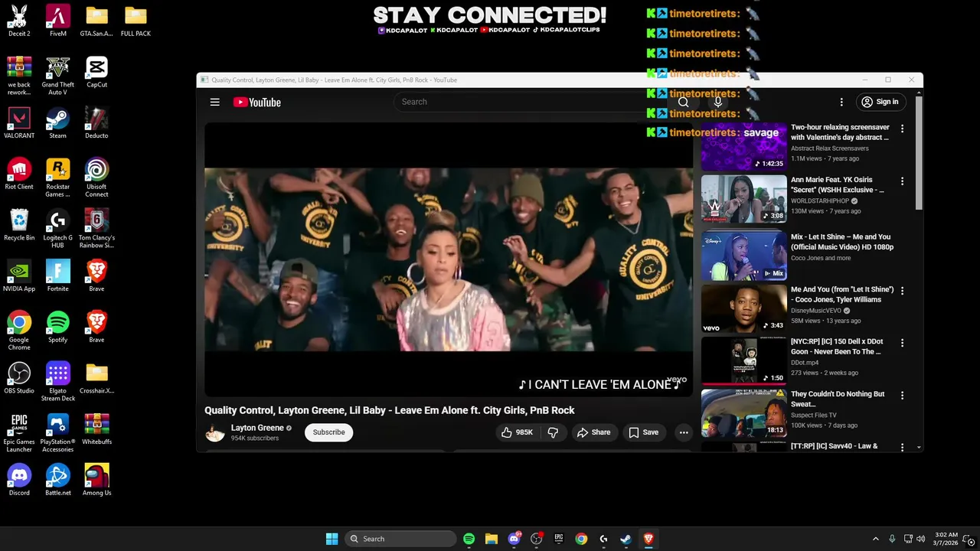Select the Among Us desktop icon
Screen dimensions: 980x551
96,480
